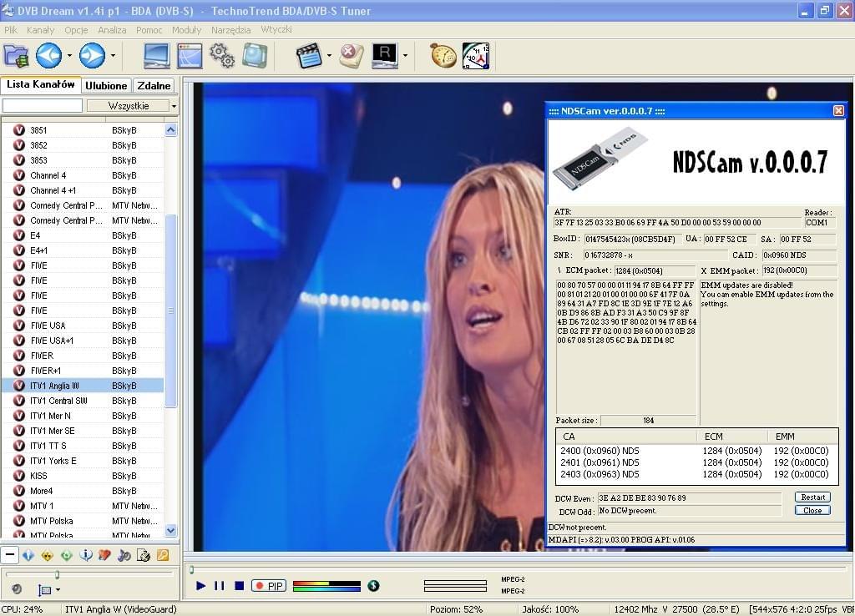Click the Restart button in NDSCam
855x616 pixels.
coord(812,497)
